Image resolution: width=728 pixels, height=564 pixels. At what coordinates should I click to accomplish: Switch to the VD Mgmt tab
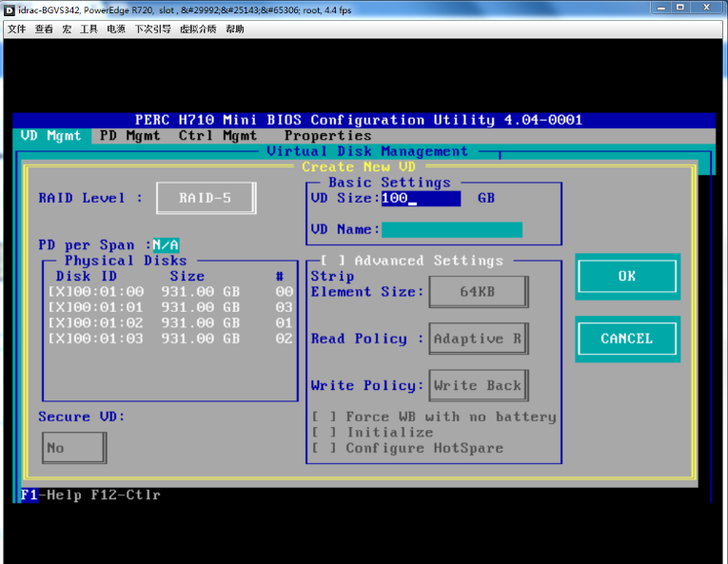[51, 136]
